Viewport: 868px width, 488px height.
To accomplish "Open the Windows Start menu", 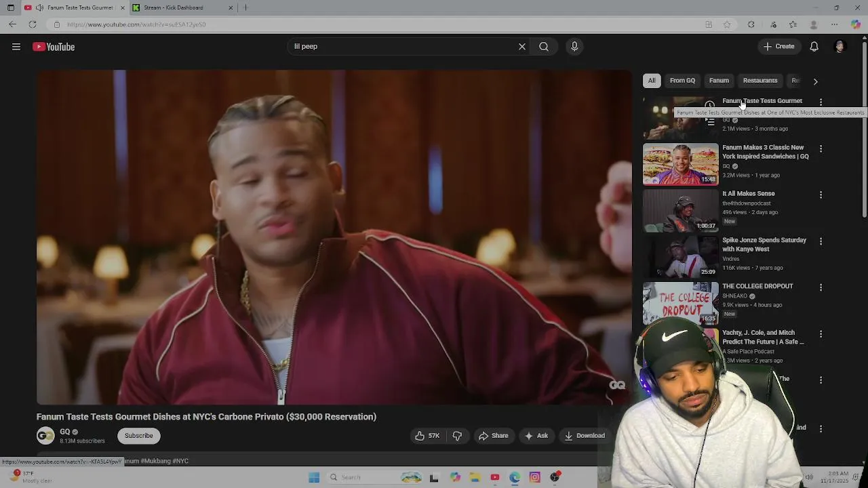I will pos(314,477).
